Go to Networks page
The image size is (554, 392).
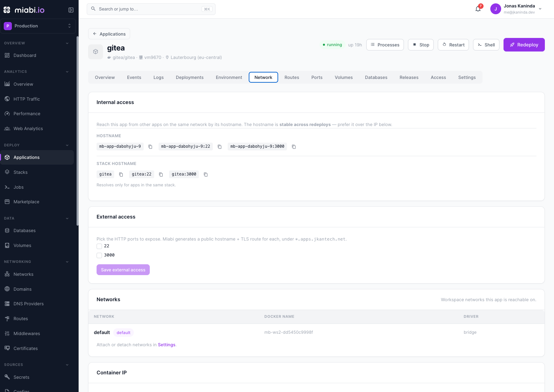coord(37,274)
